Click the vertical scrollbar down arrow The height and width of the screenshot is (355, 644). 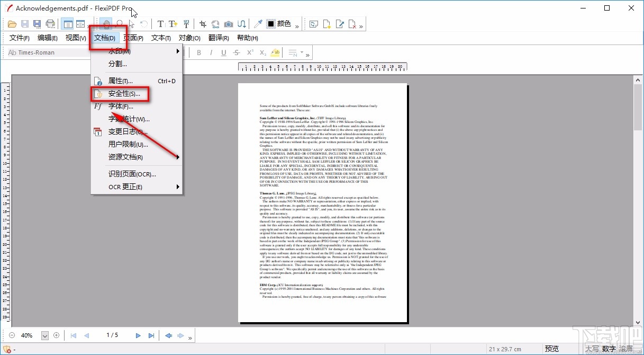click(638, 322)
